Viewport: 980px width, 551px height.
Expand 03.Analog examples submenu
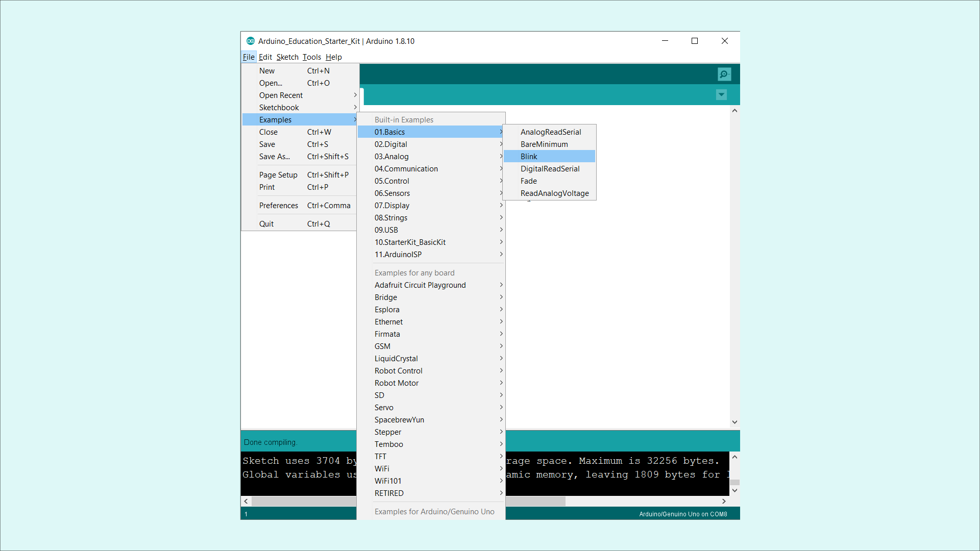tap(431, 157)
